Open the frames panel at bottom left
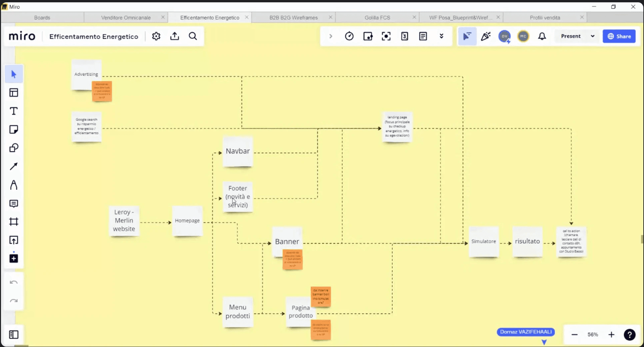This screenshot has height=347, width=644. coord(14,334)
